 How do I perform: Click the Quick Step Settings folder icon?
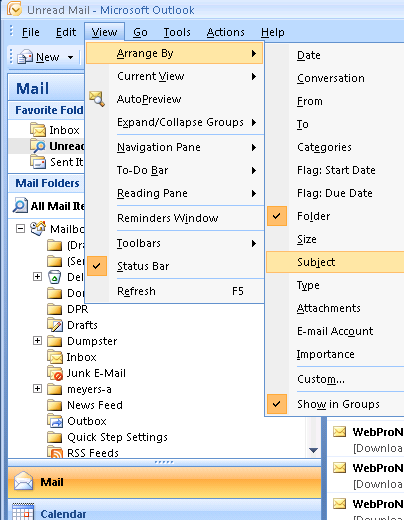[x=54, y=437]
